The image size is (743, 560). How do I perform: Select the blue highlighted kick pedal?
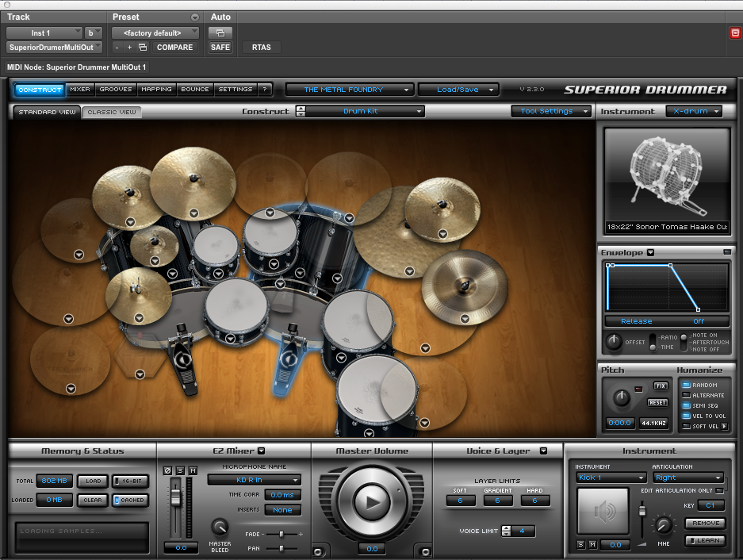coord(287,359)
